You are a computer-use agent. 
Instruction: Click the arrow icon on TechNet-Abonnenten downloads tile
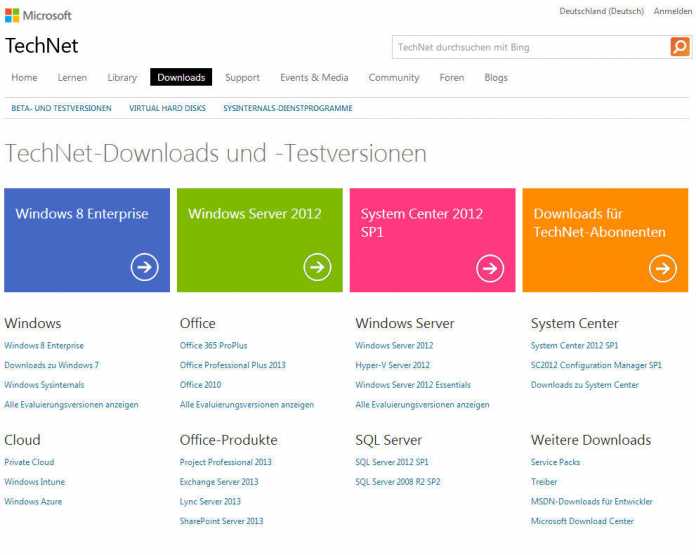[x=662, y=267]
